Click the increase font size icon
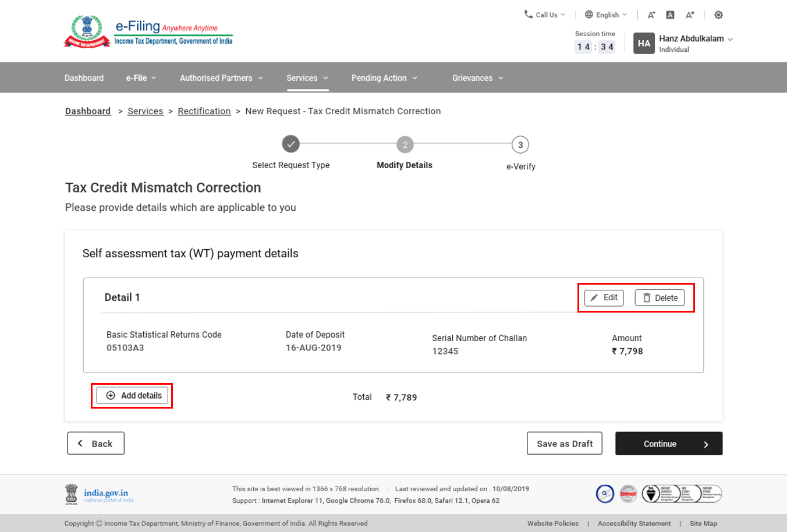 coord(690,15)
